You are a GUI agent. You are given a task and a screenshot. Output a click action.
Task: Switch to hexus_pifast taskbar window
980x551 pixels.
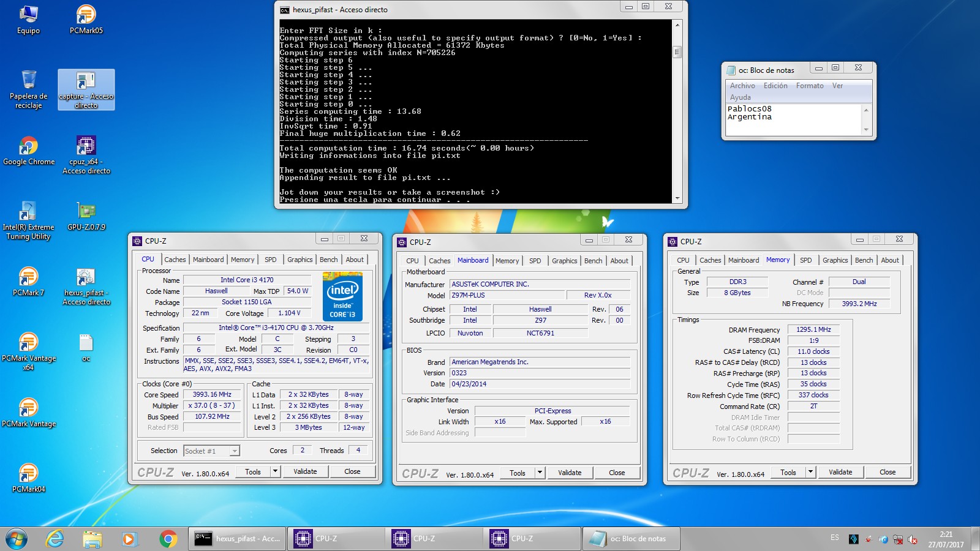coord(236,539)
